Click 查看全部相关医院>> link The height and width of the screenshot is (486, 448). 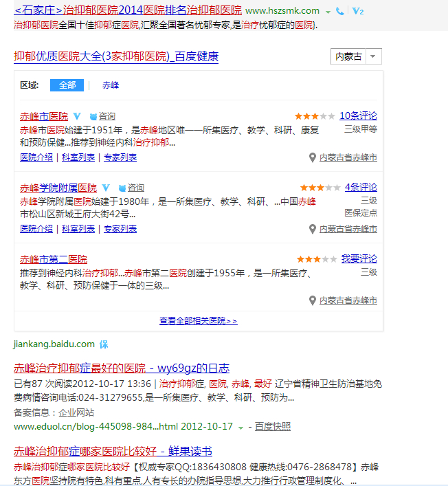(x=199, y=321)
